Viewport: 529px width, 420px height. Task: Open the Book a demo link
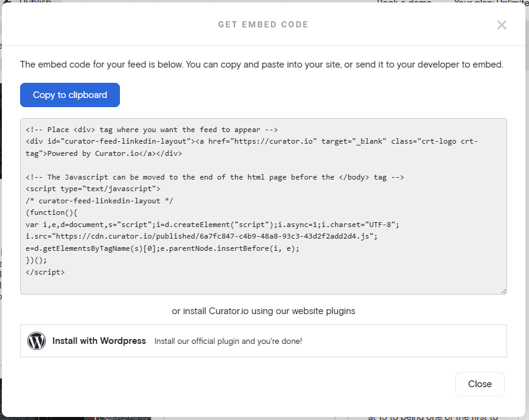(404, 2)
